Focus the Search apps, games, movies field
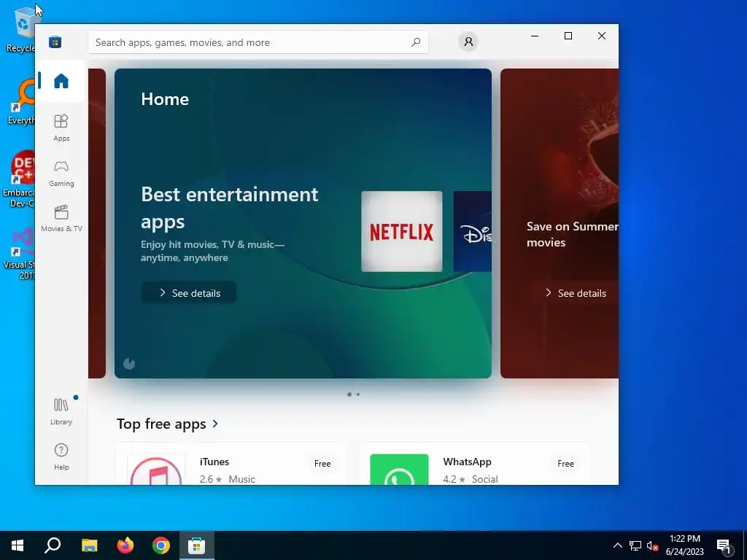The width and height of the screenshot is (747, 560). [258, 42]
